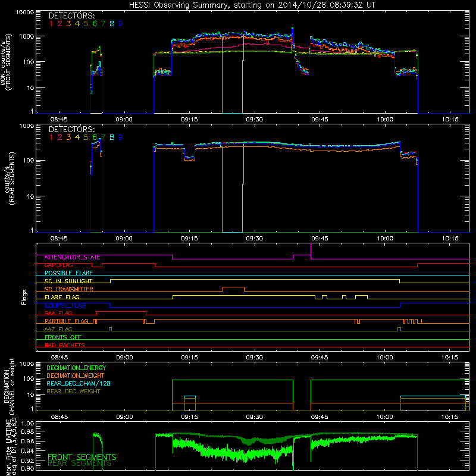Click the 0.98 tick on the livetime axis
The height and width of the screenshot is (476, 476).
click(x=27, y=432)
